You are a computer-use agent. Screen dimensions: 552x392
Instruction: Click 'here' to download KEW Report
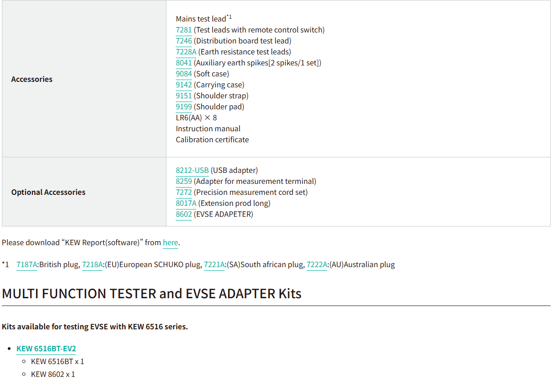pyautogui.click(x=171, y=243)
